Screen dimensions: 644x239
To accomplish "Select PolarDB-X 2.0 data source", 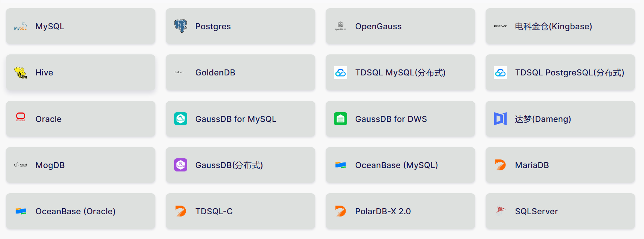I will (x=400, y=211).
